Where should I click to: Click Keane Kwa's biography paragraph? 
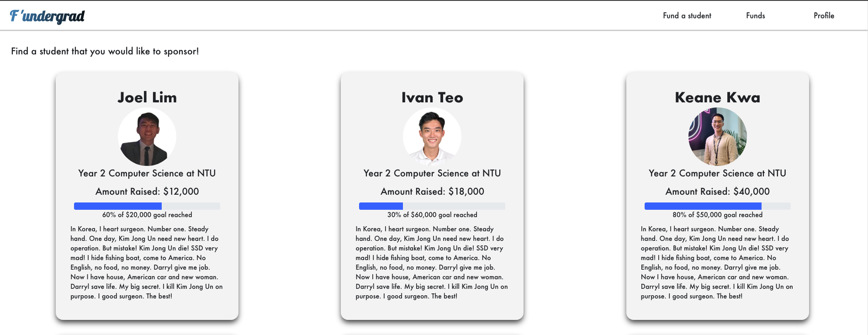click(718, 262)
